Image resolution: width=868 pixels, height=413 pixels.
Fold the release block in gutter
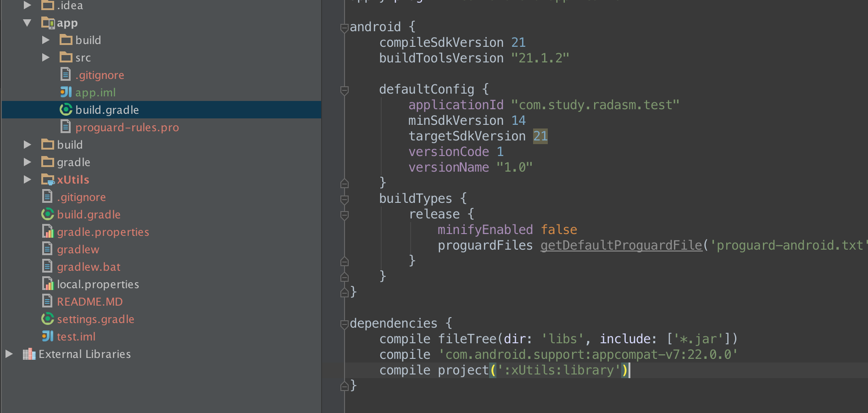click(x=345, y=215)
